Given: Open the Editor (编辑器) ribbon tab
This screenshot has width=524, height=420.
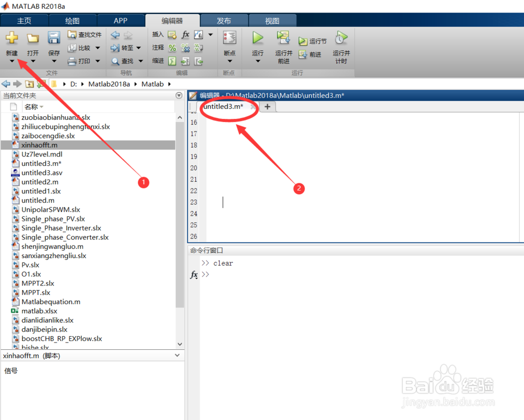Looking at the screenshot, I should point(172,21).
